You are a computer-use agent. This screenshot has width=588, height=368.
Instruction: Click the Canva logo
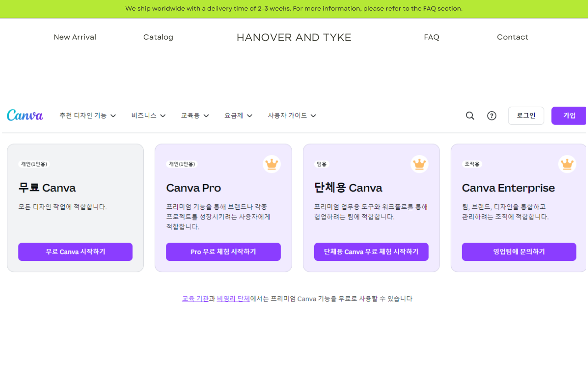coord(25,115)
